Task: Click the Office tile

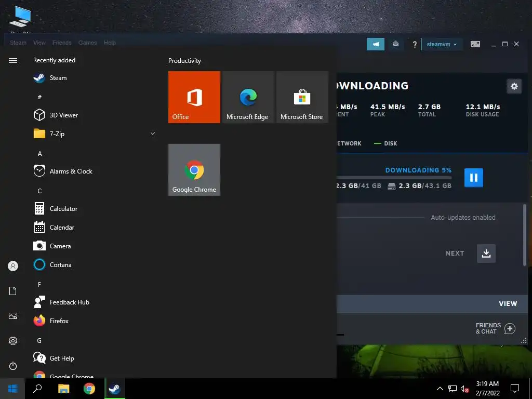Action: pyautogui.click(x=194, y=97)
